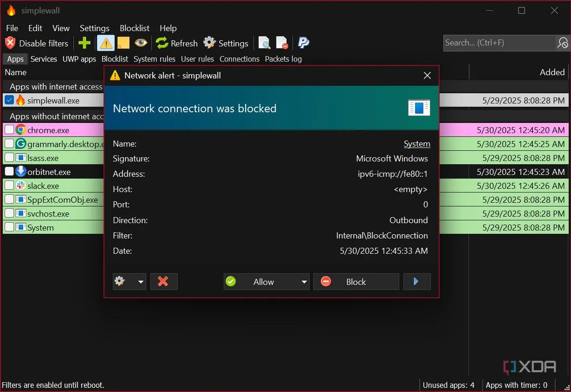
Task: Open the Blocklist menu
Action: (135, 28)
